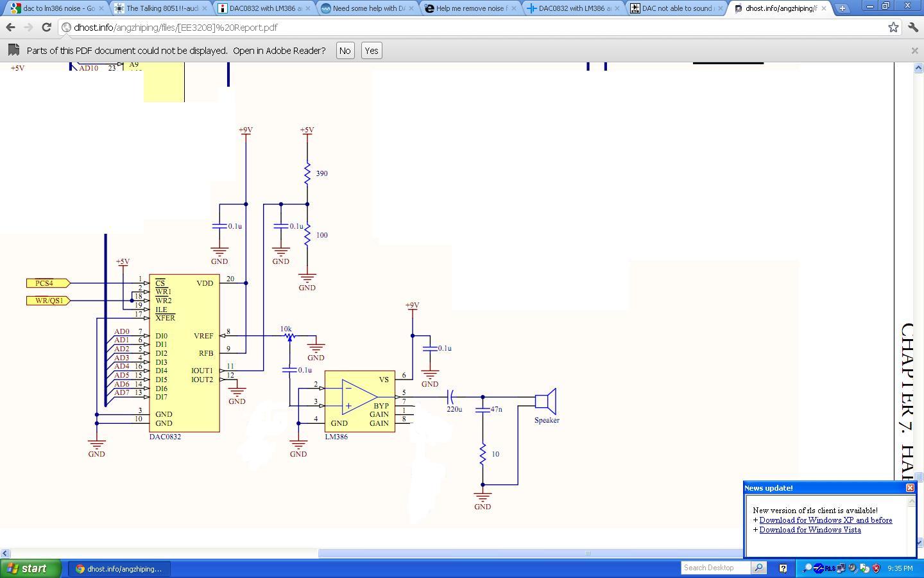Click the LM386 chip label
Screen dimensions: 924x578
click(x=336, y=437)
